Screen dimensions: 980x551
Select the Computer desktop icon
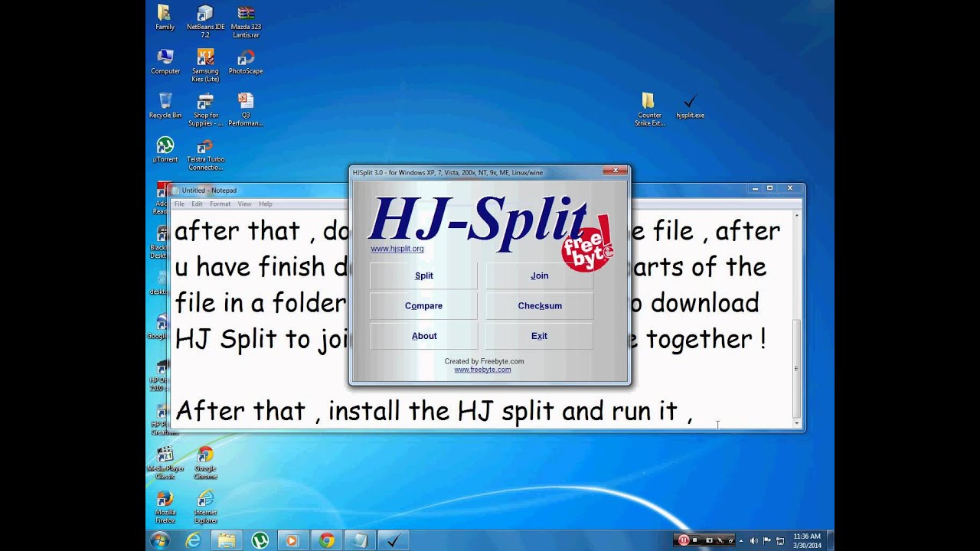pos(165,62)
